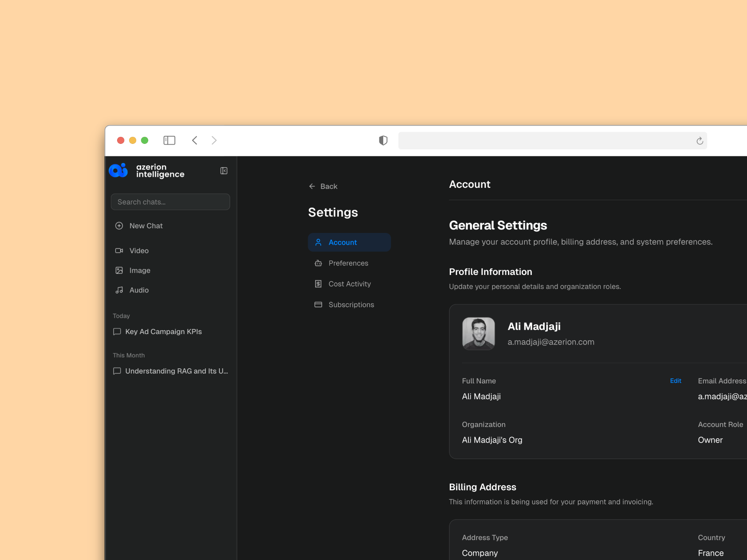Open the Subscriptions settings section
747x560 pixels.
351,304
